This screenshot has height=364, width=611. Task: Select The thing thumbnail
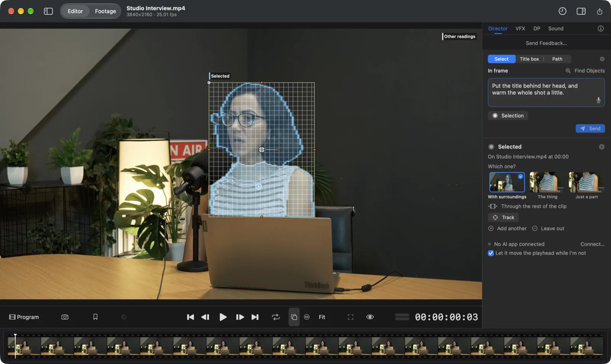[547, 182]
